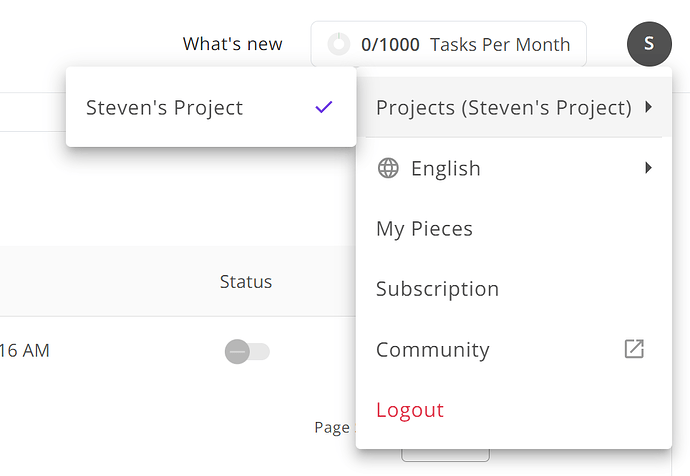The height and width of the screenshot is (476, 690).
Task: Click the circular task usage progress icon
Action: [339, 44]
